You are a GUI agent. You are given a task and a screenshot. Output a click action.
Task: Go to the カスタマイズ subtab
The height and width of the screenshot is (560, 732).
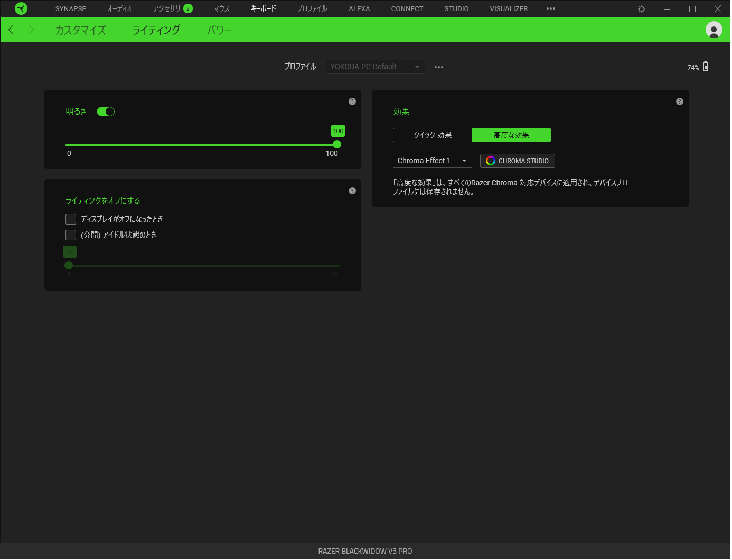pyautogui.click(x=80, y=30)
